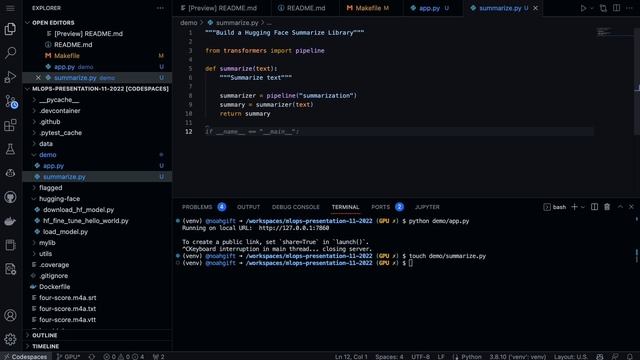This screenshot has height=360, width=640.
Task: Click the Codespaces remote indicator
Action: (x=25, y=356)
